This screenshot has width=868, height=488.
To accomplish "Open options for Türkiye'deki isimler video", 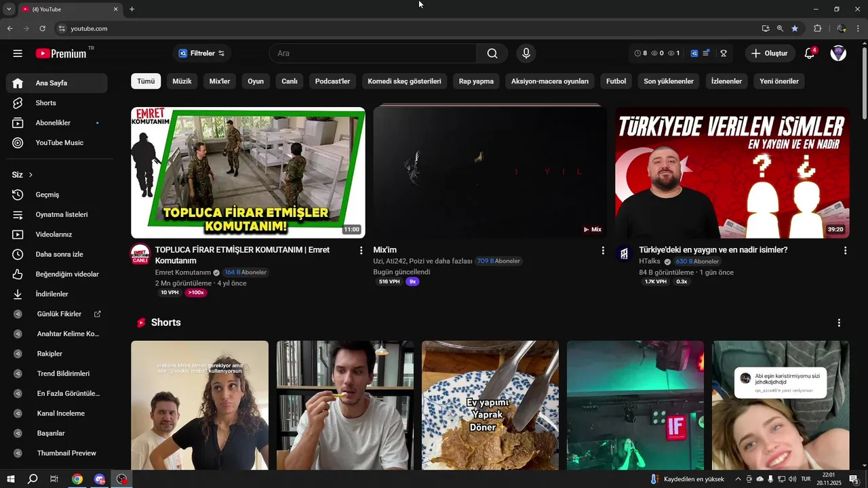I will click(x=845, y=251).
